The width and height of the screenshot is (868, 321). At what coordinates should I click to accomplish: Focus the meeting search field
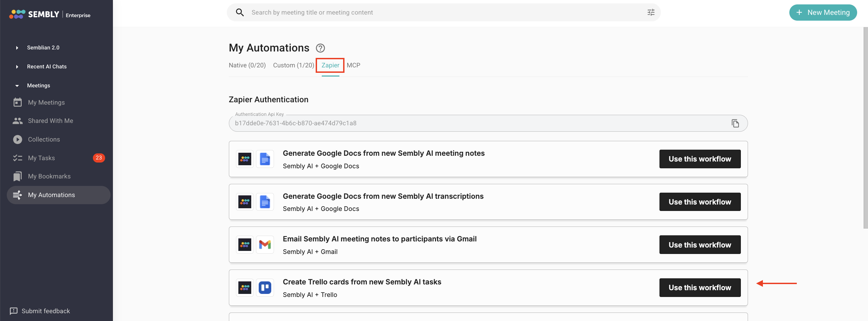click(x=443, y=13)
